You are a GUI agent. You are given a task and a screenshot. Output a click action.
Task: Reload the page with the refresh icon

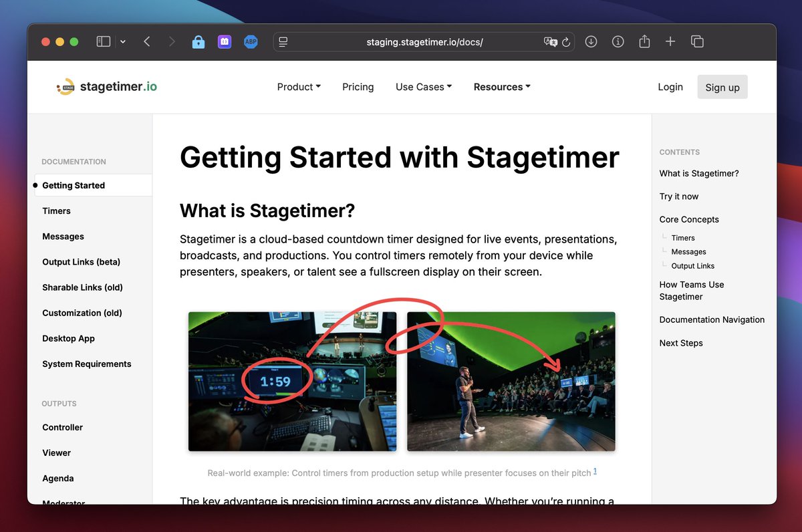point(566,41)
